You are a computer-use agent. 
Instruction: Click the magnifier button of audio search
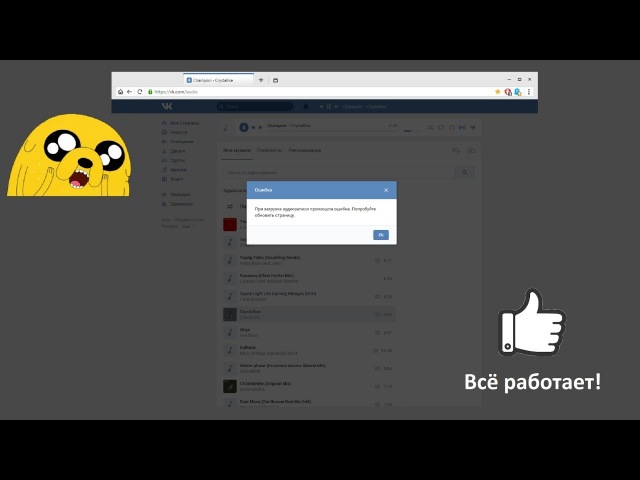point(465,173)
